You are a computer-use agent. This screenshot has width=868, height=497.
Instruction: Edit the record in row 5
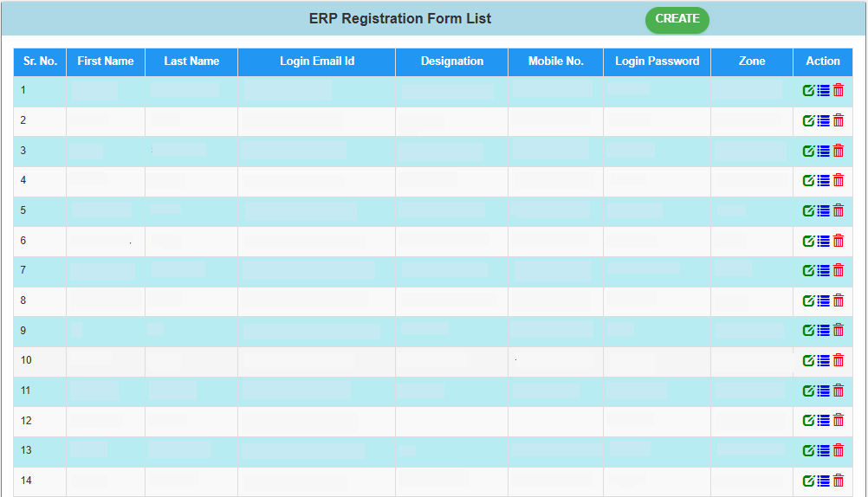tap(808, 210)
